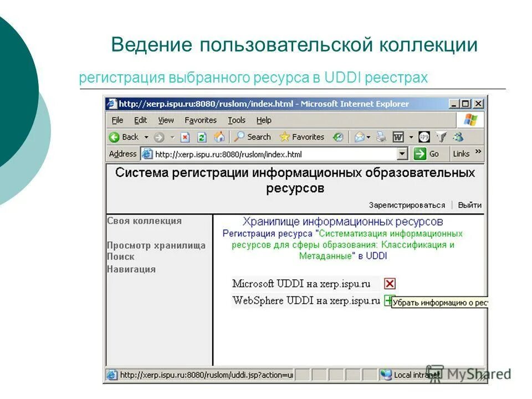Click the History icon in toolbar
532x399 pixels.
tap(337, 136)
